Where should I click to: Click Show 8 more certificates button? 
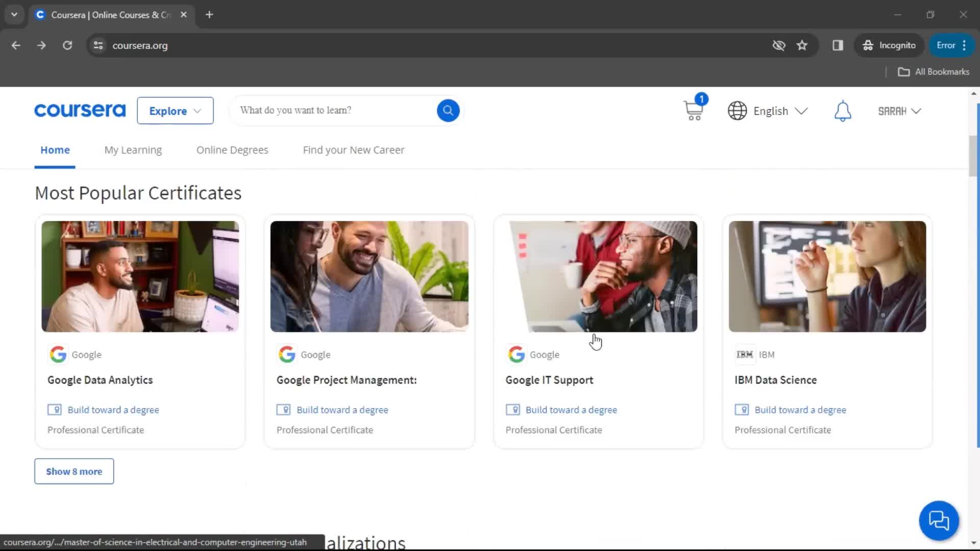coord(74,471)
